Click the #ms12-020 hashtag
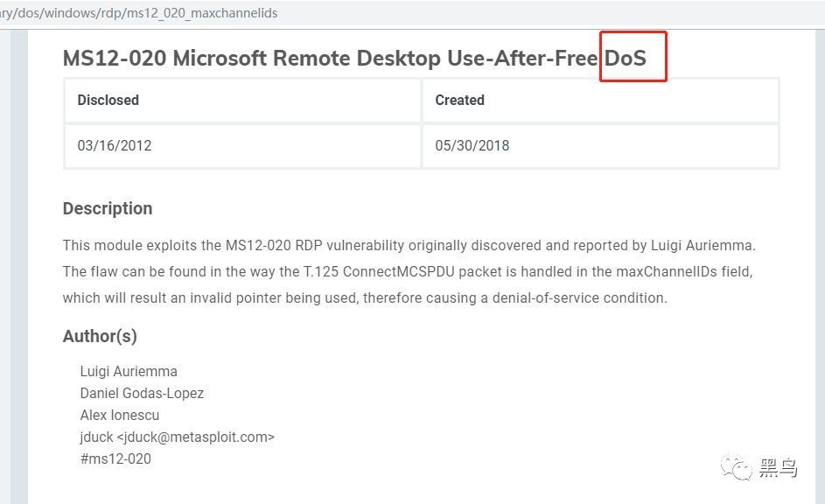825x504 pixels. [115, 458]
